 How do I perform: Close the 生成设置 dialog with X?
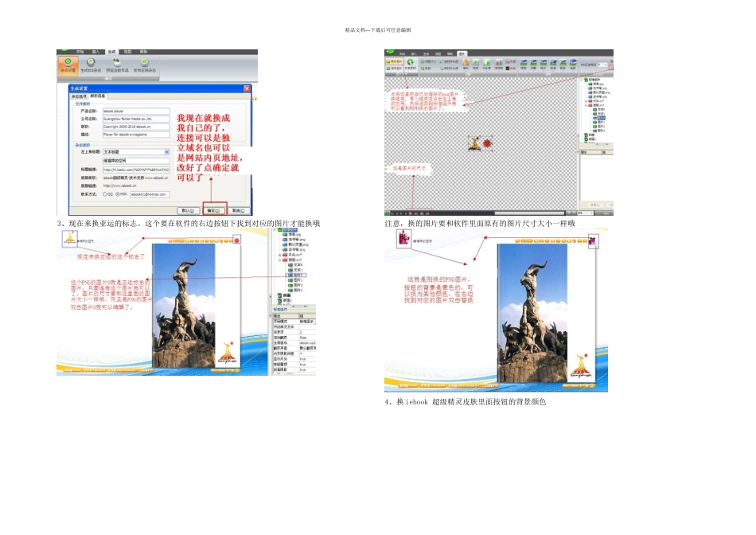coord(247,88)
